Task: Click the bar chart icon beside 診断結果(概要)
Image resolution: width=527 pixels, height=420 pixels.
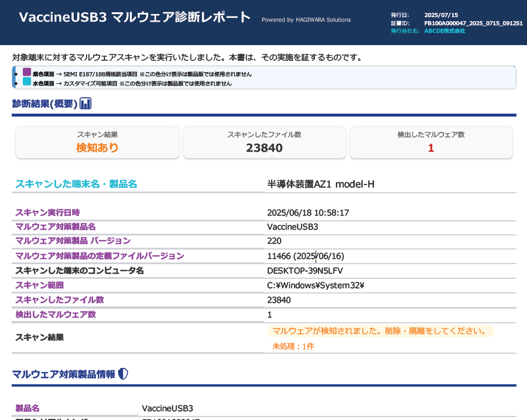Action: click(x=85, y=104)
